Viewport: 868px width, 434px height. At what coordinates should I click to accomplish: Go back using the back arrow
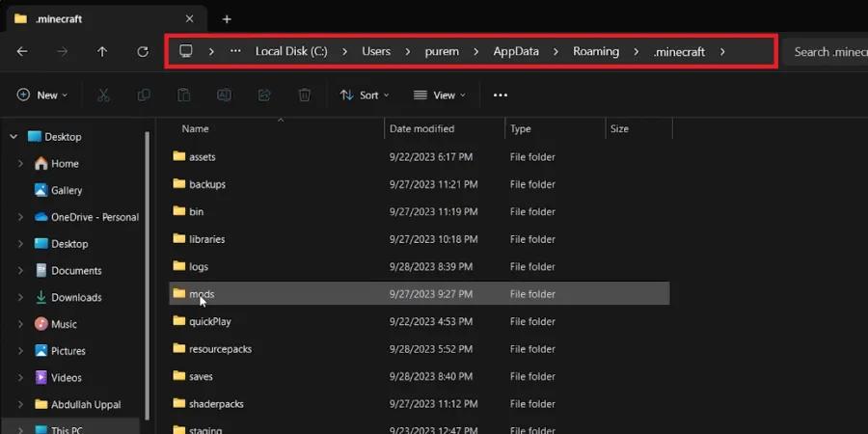tap(21, 51)
